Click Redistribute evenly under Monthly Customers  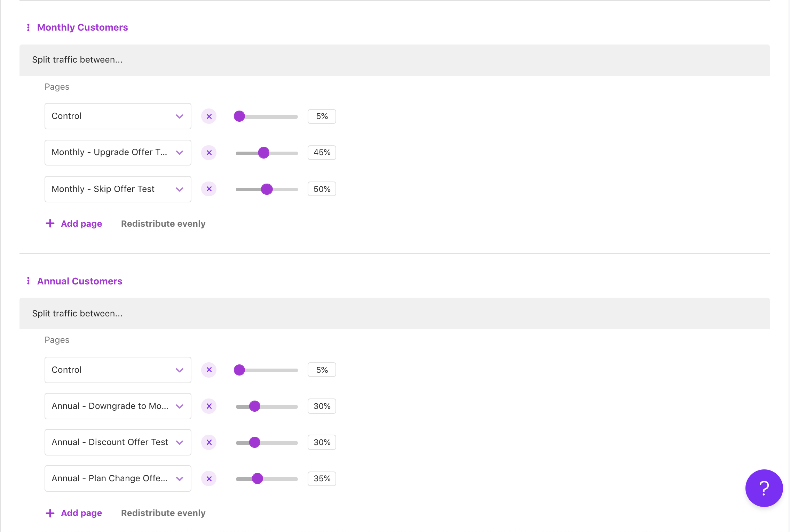pyautogui.click(x=163, y=224)
